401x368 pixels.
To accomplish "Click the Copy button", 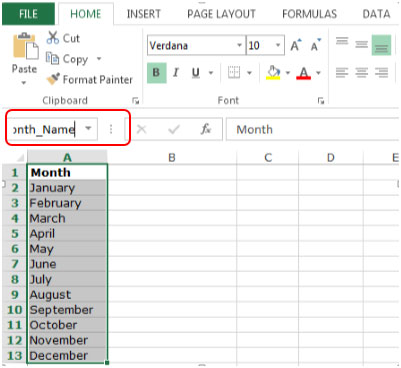I will point(67,59).
